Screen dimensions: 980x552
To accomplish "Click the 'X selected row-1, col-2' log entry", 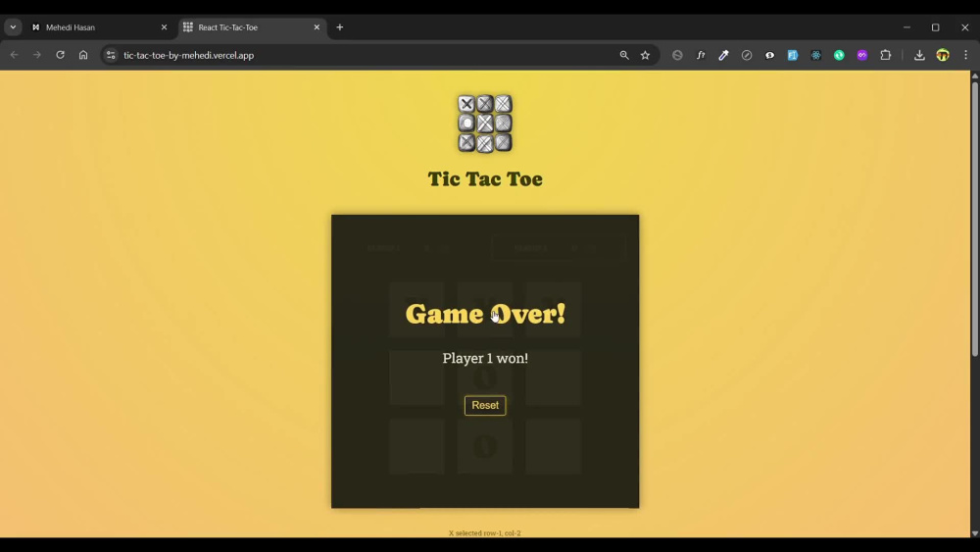I will point(484,533).
